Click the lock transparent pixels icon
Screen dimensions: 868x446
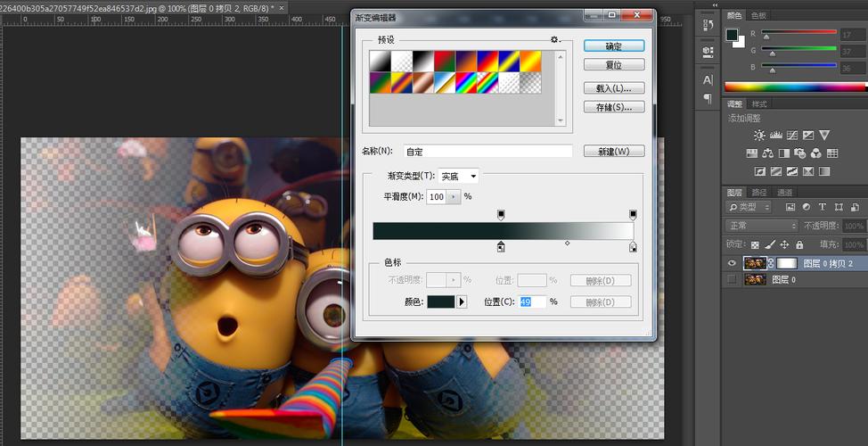coord(755,244)
